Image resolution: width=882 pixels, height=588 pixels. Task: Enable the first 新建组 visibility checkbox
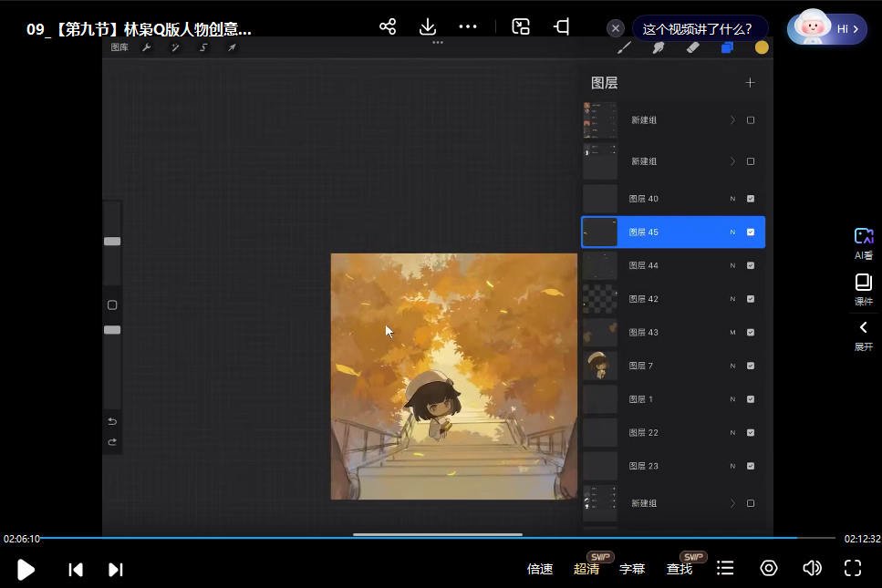(x=751, y=120)
